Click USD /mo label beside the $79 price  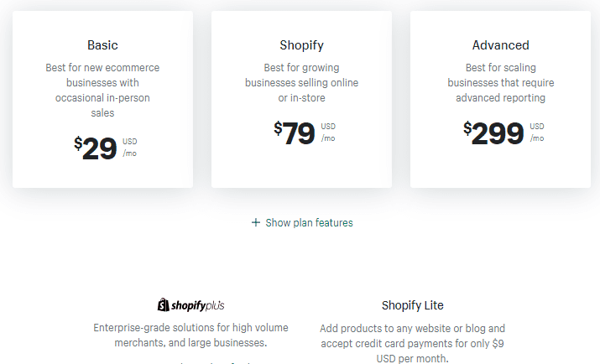click(x=328, y=133)
